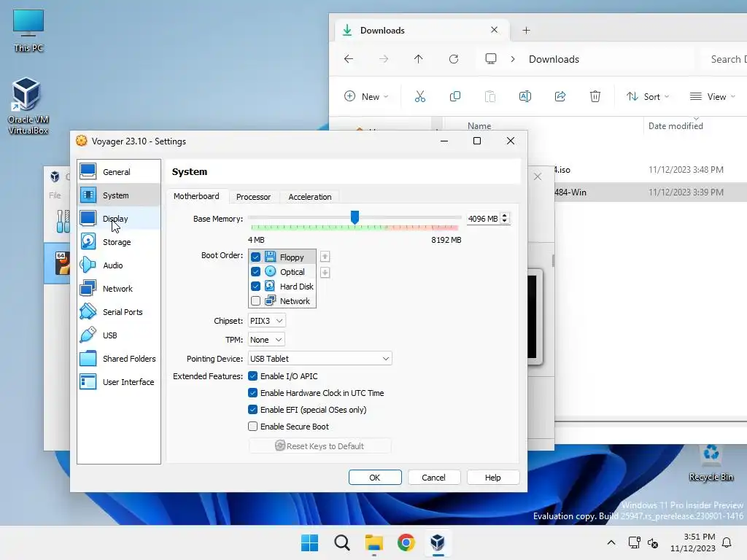Select the Oracle VM VirtualBox desktop shortcut
The width and height of the screenshot is (747, 560).
(28, 106)
